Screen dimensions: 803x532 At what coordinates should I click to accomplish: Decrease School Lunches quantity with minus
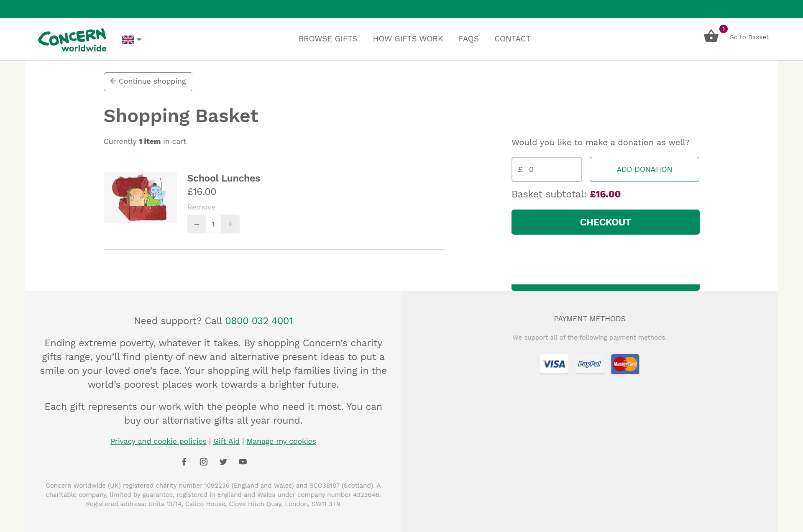coord(197,224)
